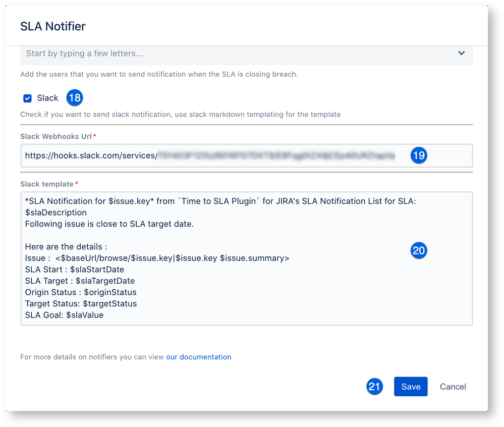Expand the users dropdown chevron
Viewport: 504px width, 427px height.
click(461, 53)
